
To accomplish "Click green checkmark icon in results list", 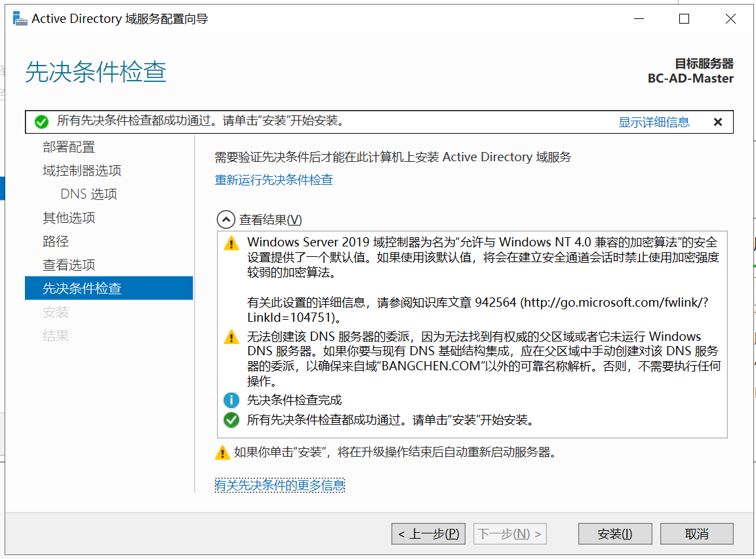I will 231,420.
